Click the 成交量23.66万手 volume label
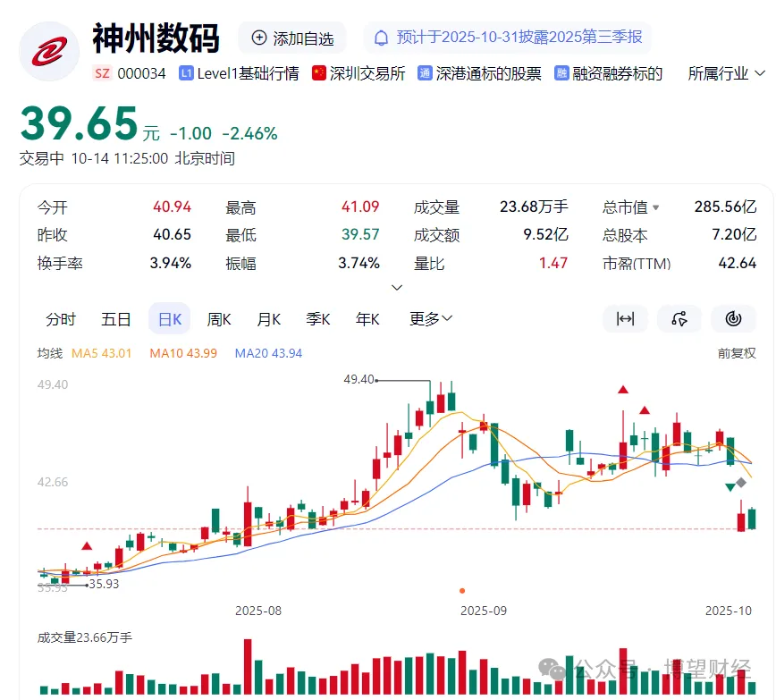 [x=85, y=637]
